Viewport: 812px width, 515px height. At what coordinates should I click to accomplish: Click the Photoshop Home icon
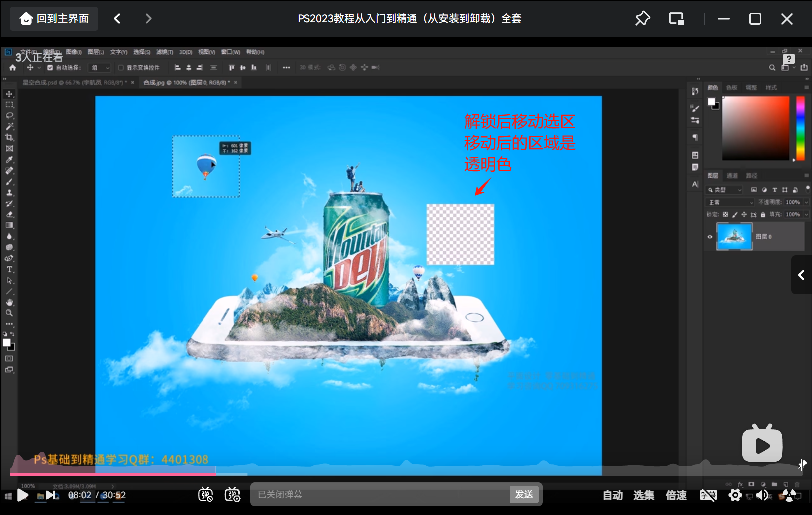point(13,68)
